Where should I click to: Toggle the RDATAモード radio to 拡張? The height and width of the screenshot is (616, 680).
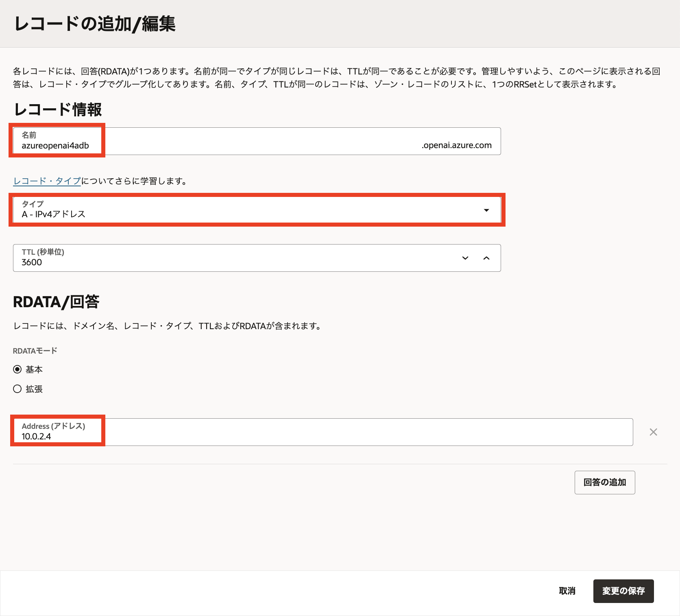pos(17,389)
